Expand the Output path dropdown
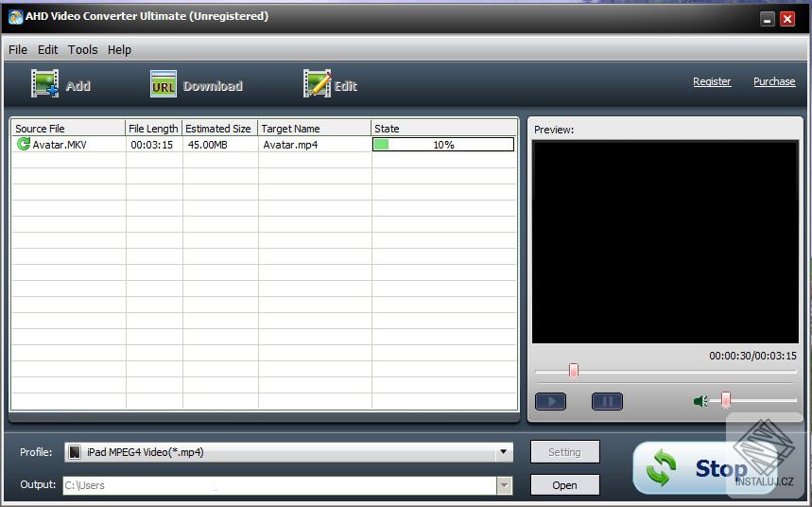 (505, 486)
